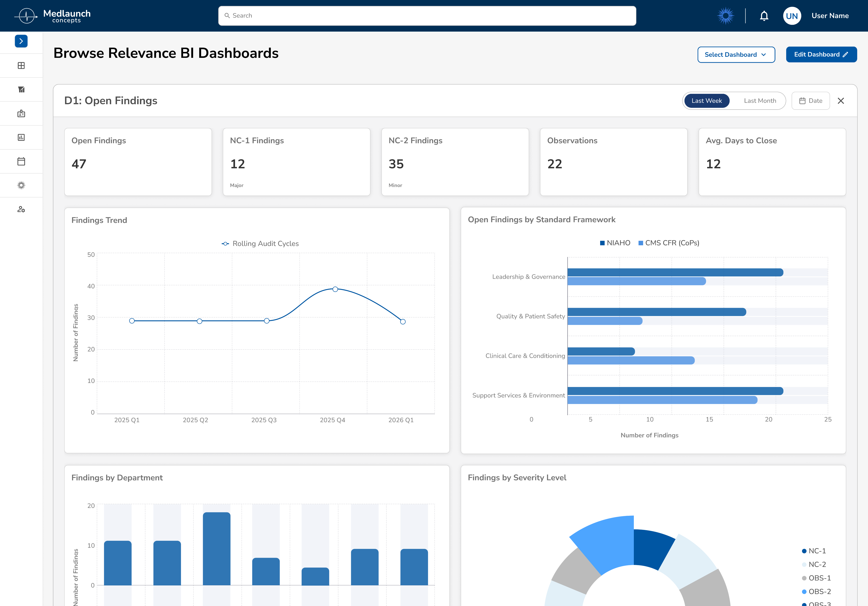Click the tallest bar in Findings by Department
The image size is (868, 606).
pyautogui.click(x=217, y=549)
